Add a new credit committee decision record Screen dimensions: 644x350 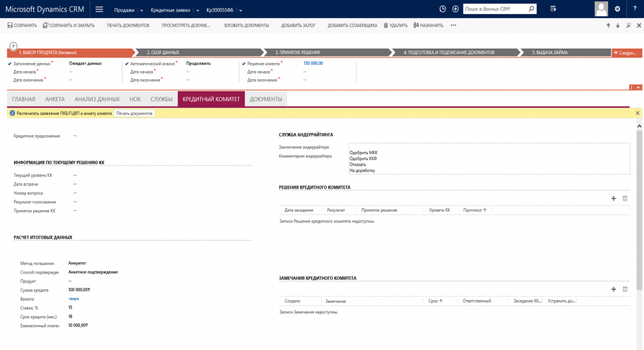[614, 199]
